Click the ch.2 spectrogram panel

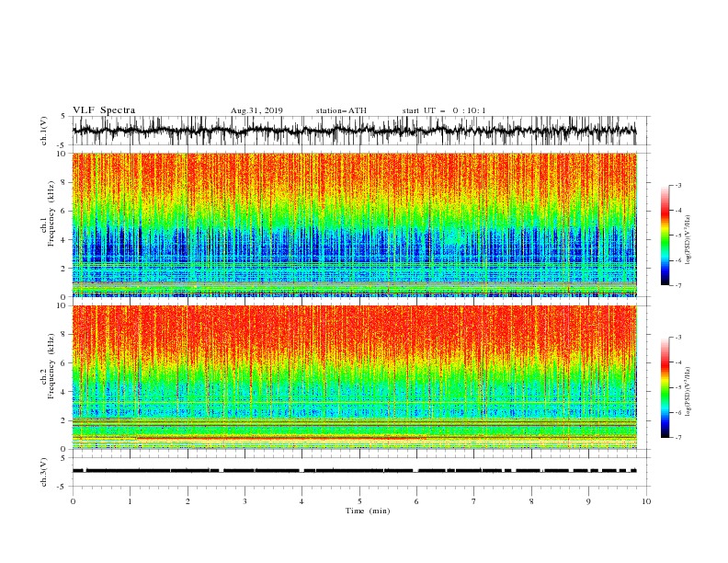[355, 377]
